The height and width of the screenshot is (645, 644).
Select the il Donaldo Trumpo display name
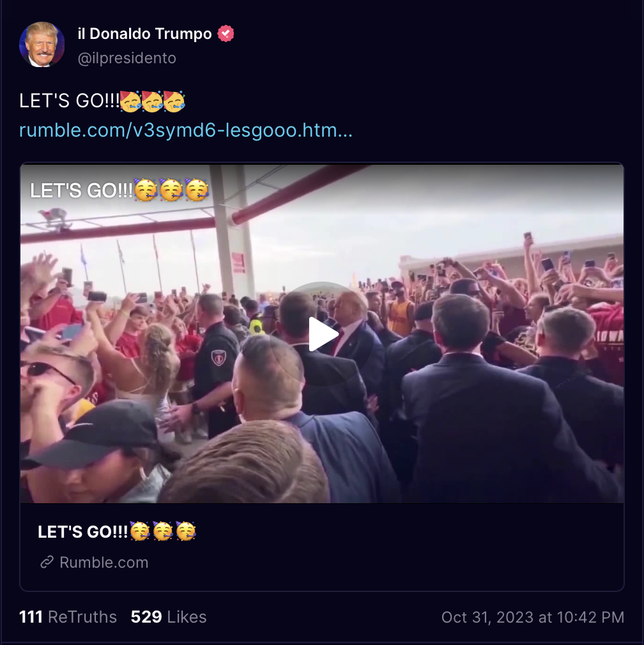point(145,34)
